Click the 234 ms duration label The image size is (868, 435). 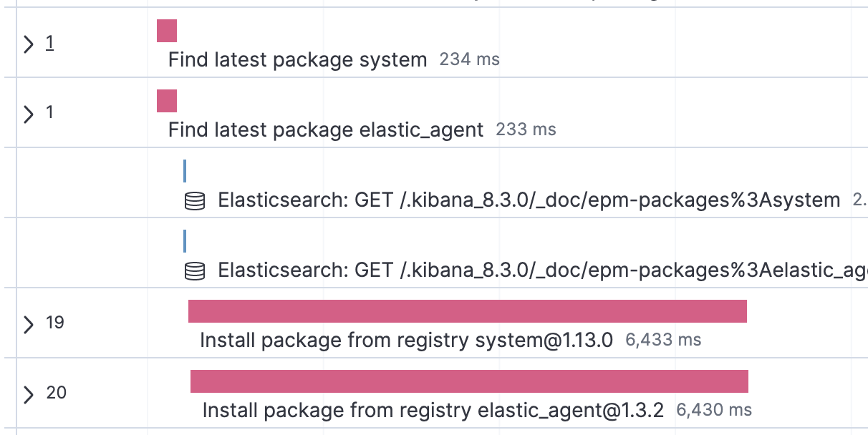(469, 60)
